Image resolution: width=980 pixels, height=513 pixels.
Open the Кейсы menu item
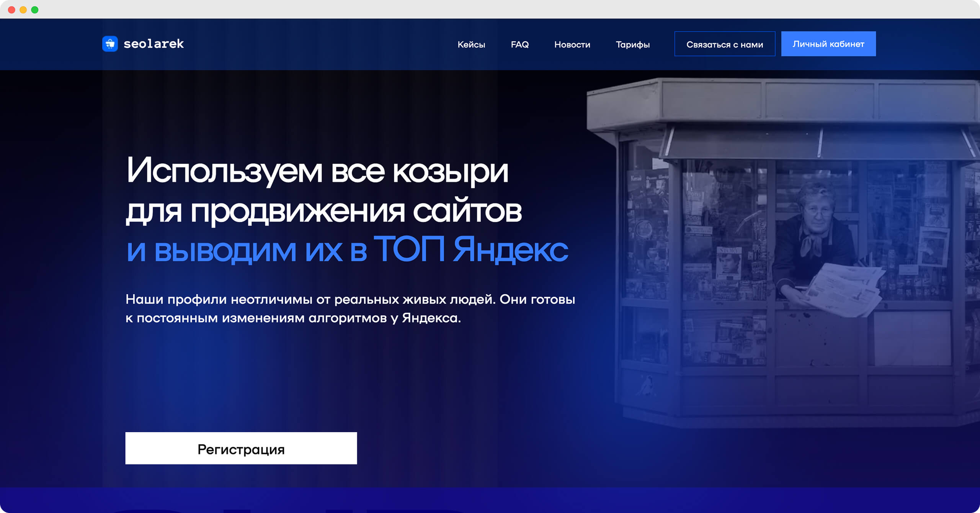tap(471, 44)
